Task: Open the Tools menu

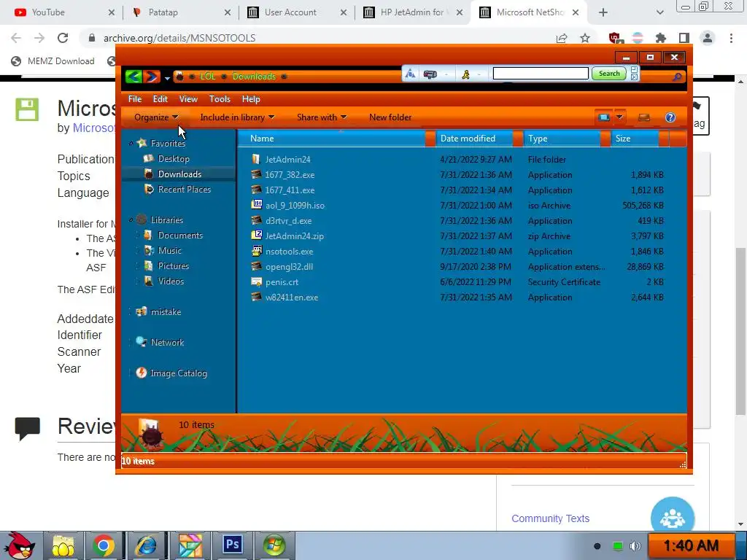Action: (220, 99)
